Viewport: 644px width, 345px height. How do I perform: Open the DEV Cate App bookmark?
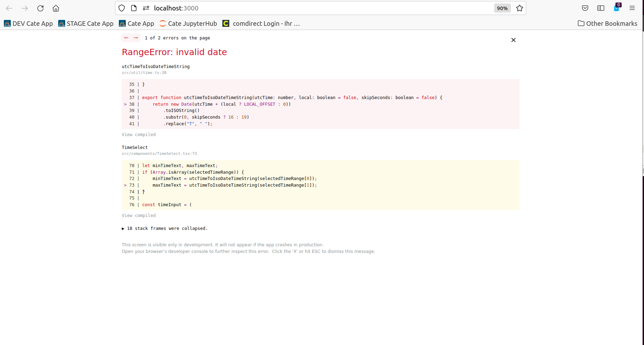pyautogui.click(x=28, y=23)
